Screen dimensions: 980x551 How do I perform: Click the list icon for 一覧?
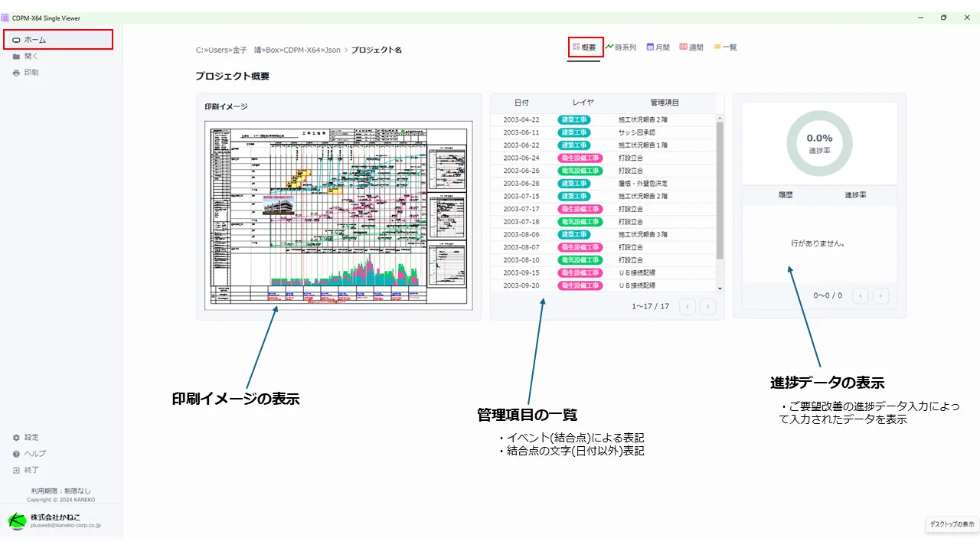[717, 47]
